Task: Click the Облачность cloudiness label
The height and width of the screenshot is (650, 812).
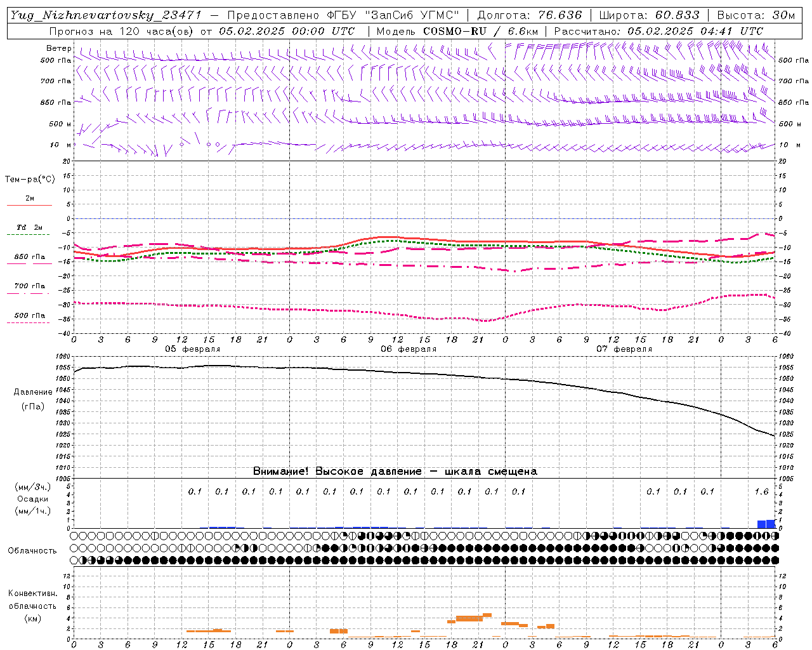Action: 32,551
